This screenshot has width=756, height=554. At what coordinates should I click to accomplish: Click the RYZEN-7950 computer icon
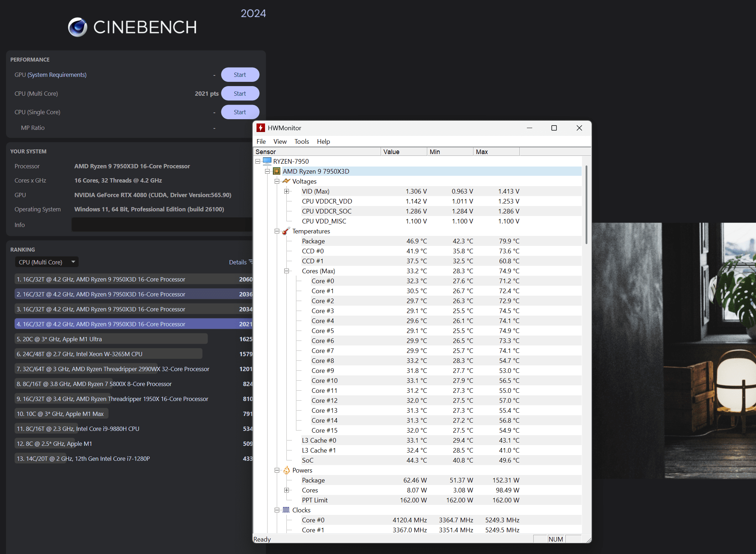(x=267, y=161)
